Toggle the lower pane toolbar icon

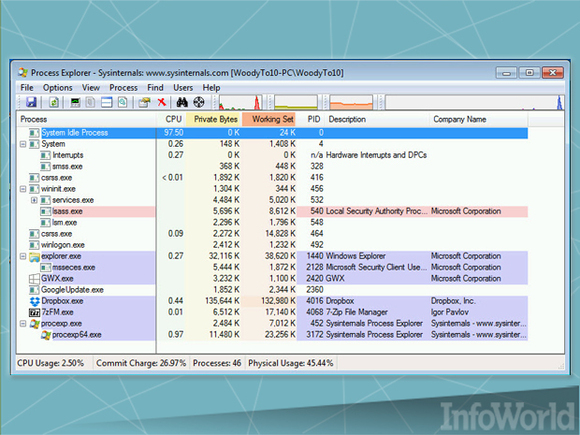coord(107,102)
